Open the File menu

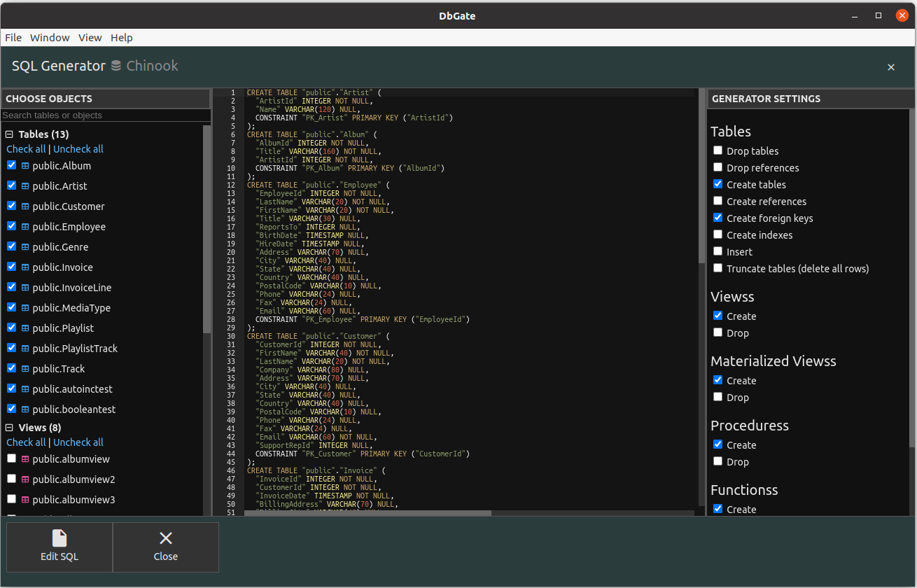click(13, 38)
